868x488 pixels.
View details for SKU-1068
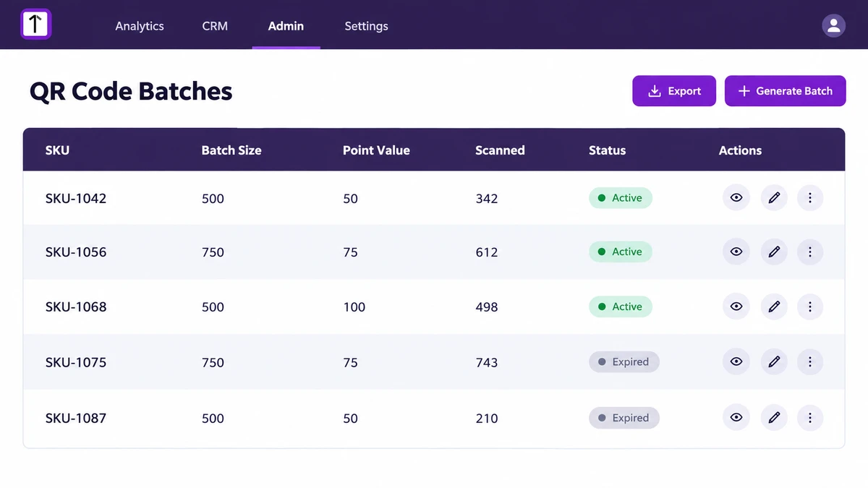pyautogui.click(x=736, y=307)
